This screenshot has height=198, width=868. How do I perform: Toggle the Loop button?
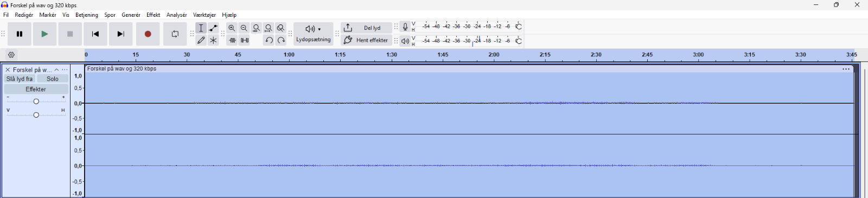coord(175,34)
